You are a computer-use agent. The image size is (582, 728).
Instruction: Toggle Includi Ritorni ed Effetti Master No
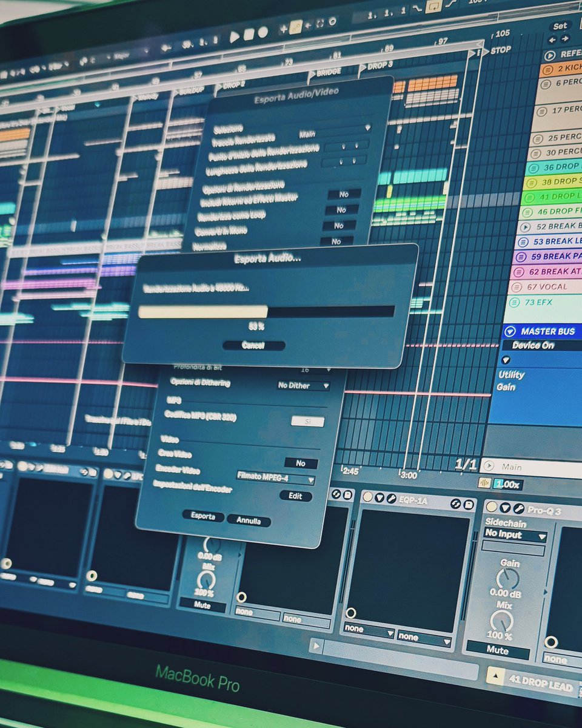click(x=344, y=194)
